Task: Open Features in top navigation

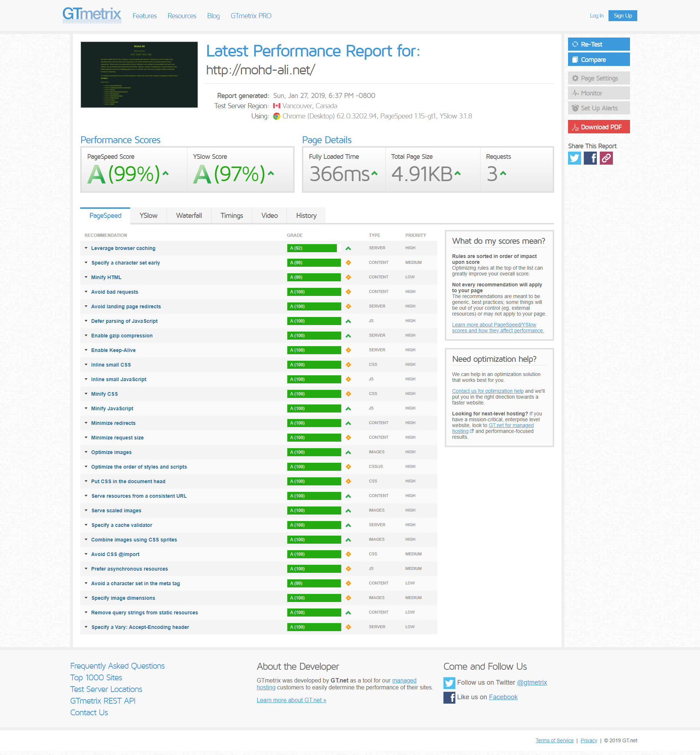Action: (x=145, y=16)
